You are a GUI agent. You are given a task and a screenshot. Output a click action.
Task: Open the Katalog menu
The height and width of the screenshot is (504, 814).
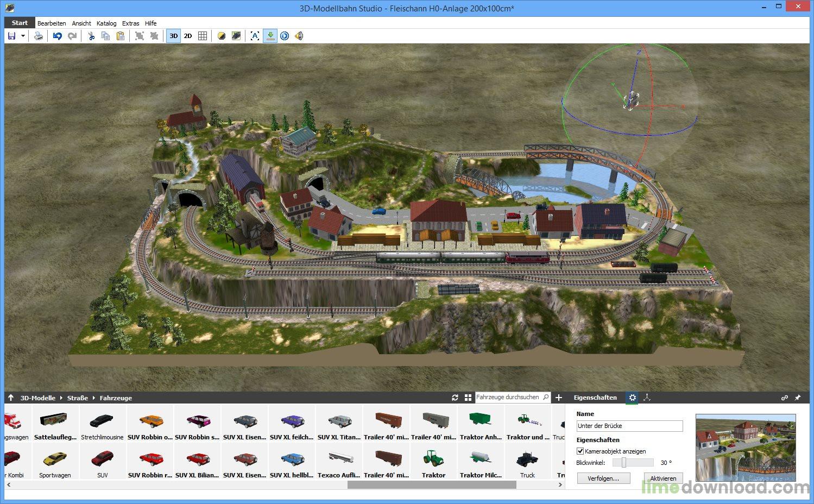point(106,23)
